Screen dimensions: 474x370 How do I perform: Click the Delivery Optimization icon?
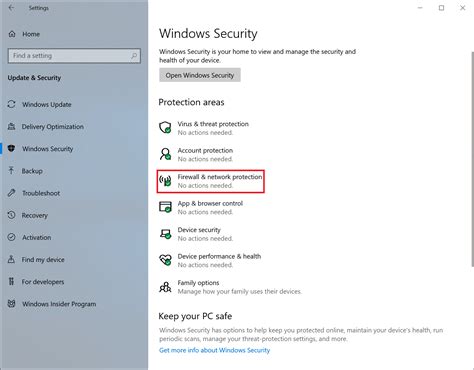(x=12, y=126)
